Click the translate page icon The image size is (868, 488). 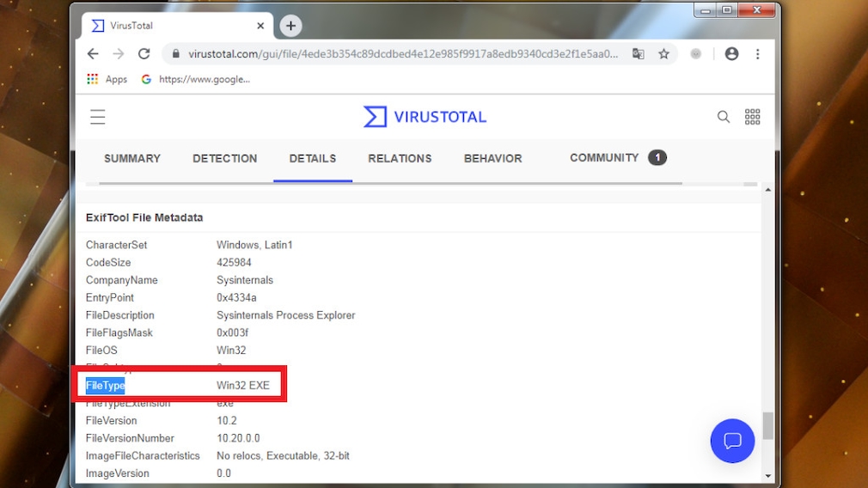[639, 54]
